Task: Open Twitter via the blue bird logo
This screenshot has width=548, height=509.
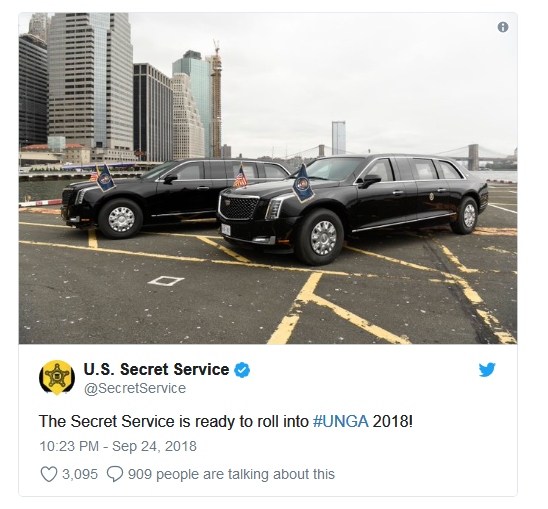Action: [x=487, y=370]
